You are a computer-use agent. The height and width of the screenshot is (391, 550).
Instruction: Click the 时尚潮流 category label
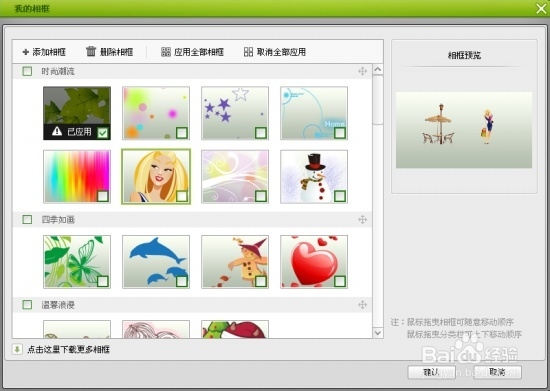point(58,72)
